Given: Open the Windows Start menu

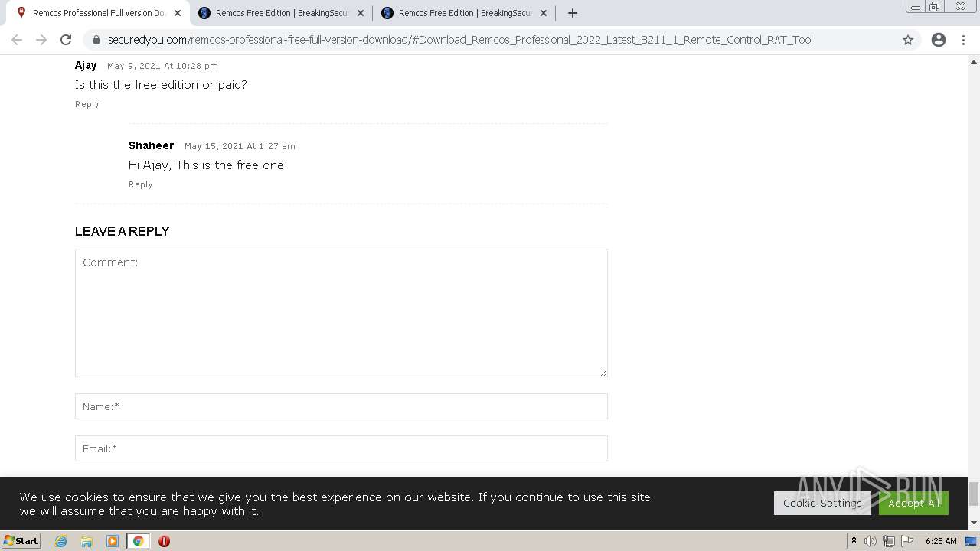Looking at the screenshot, I should [x=21, y=540].
